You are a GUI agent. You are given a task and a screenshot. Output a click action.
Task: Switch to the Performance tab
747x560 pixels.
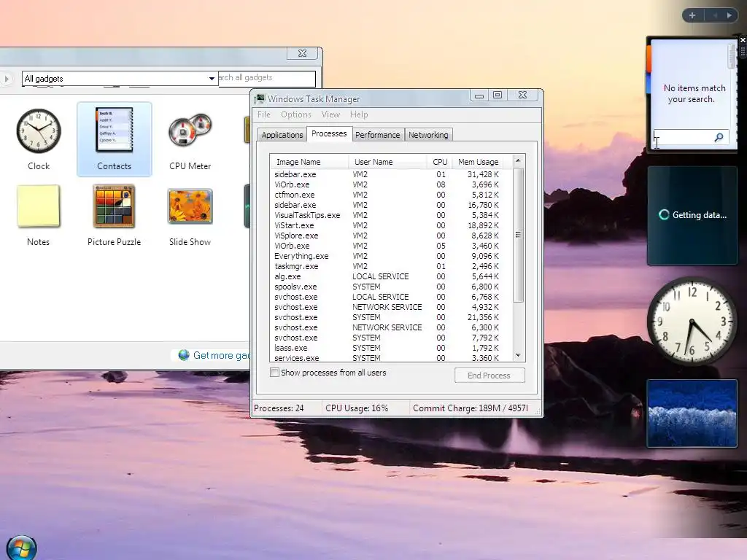377,135
